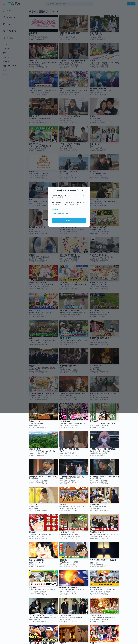Screen dimensions: 138x644
Task: Click the my page person icon
Action: point(4,17)
